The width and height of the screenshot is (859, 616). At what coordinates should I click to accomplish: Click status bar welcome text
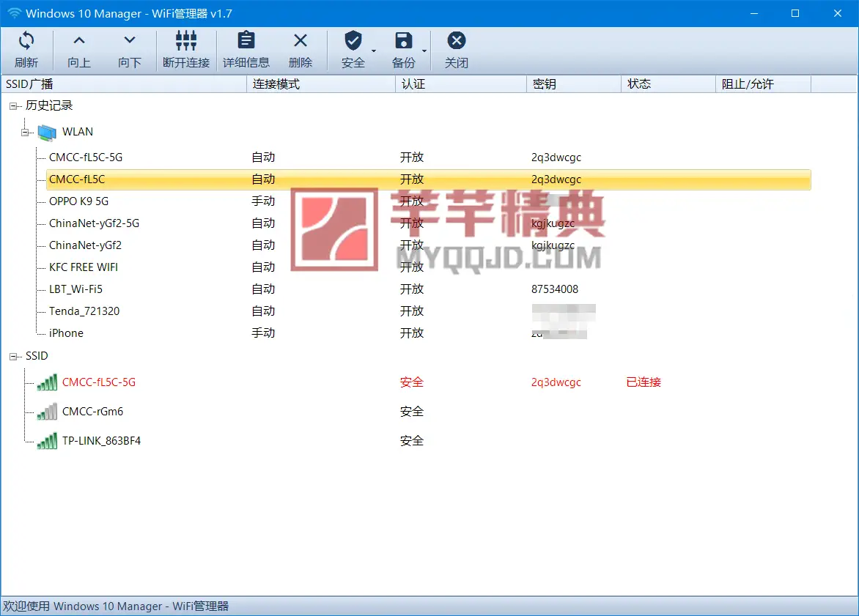[116, 606]
